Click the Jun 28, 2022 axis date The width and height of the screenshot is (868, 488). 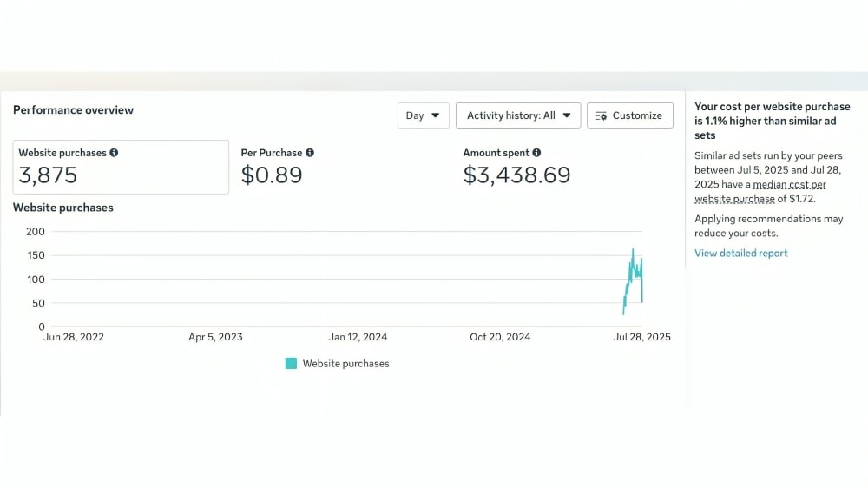(x=74, y=337)
